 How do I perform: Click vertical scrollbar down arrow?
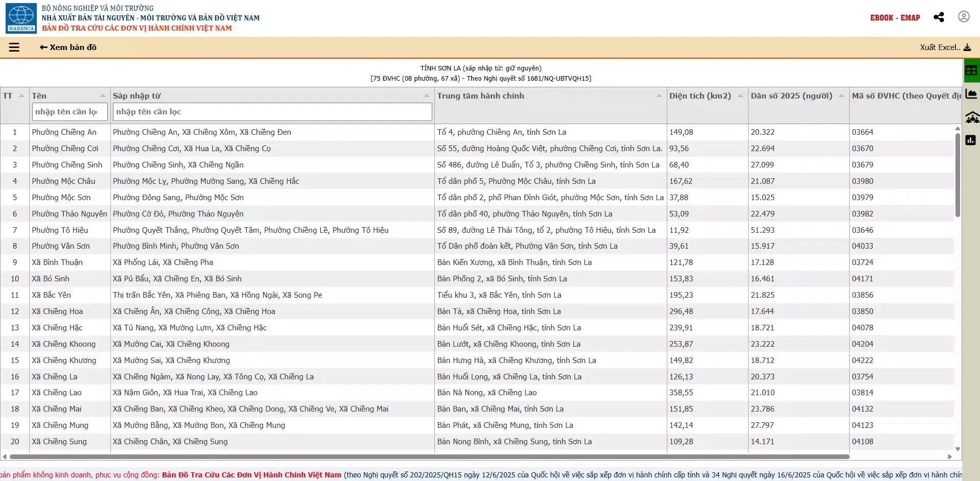point(958,449)
